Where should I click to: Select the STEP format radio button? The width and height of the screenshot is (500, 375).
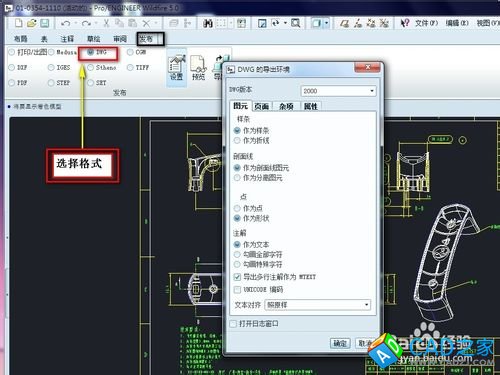click(59, 83)
